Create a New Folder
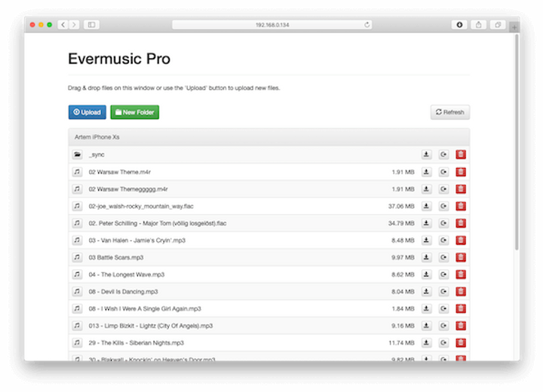This screenshot has width=543, height=392. [x=134, y=112]
